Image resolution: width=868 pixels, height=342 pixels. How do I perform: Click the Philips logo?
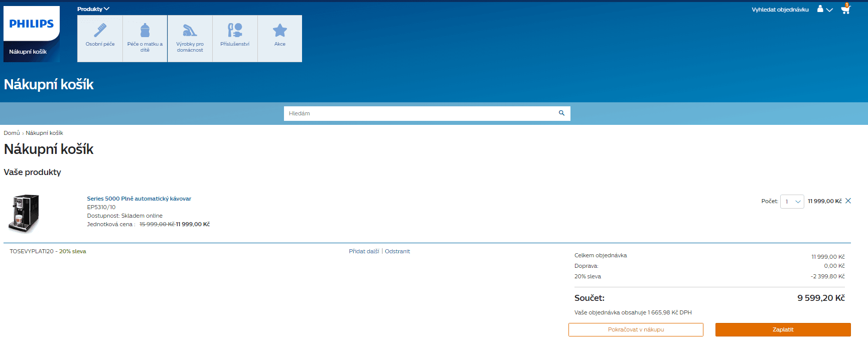tap(32, 24)
